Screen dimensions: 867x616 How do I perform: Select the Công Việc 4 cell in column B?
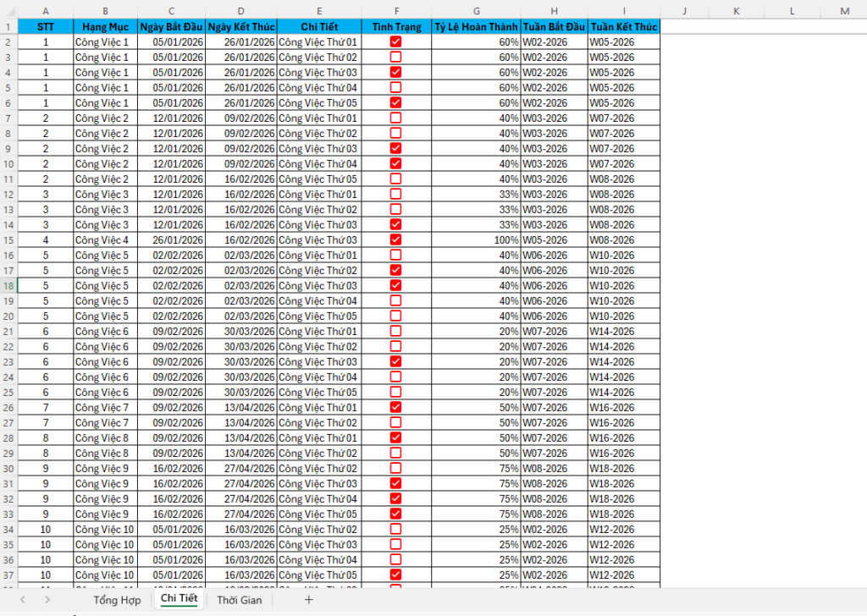pos(106,239)
